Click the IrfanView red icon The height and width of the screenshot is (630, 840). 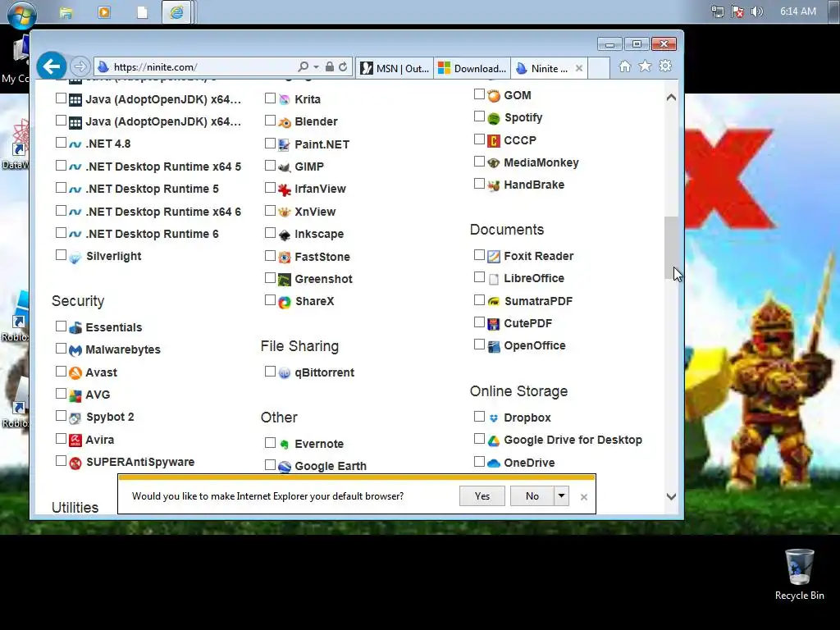coord(285,189)
